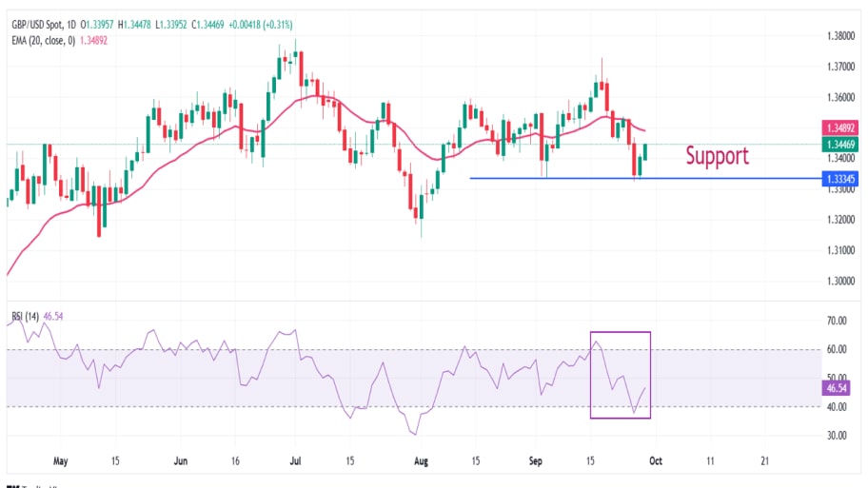
Task: Select the purple rectangle in RSI pane
Action: coord(621,333)
